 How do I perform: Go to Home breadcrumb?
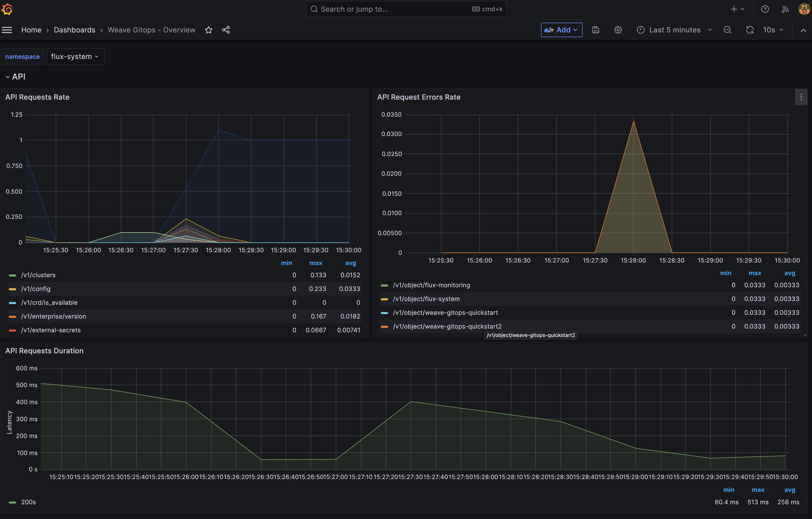pos(31,30)
